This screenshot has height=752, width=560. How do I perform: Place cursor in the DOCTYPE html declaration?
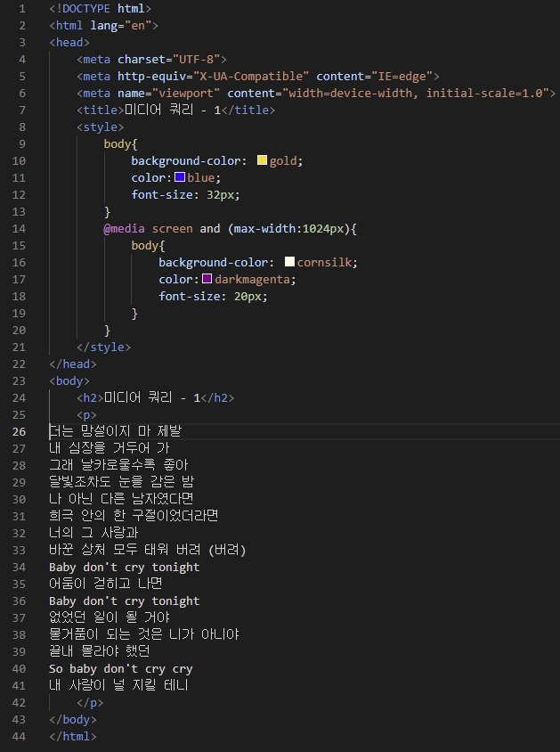(x=100, y=9)
